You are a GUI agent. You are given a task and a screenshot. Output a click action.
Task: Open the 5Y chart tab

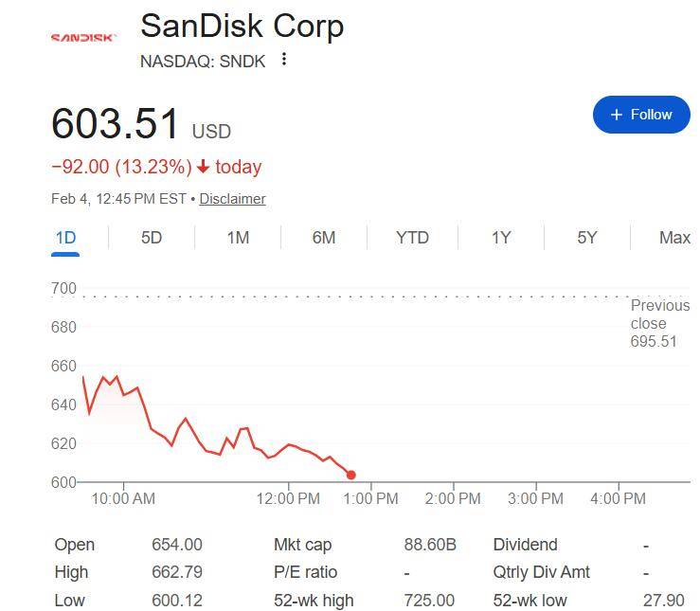click(587, 238)
